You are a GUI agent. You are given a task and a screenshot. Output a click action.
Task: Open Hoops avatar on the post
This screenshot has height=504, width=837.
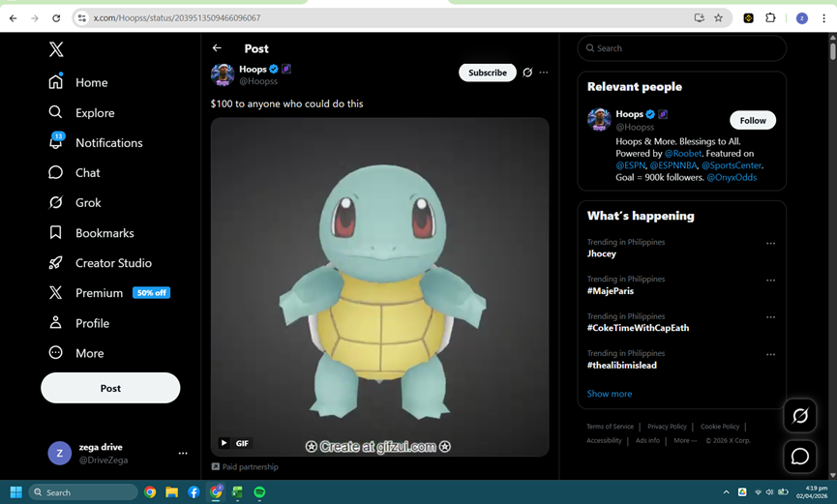coord(223,74)
